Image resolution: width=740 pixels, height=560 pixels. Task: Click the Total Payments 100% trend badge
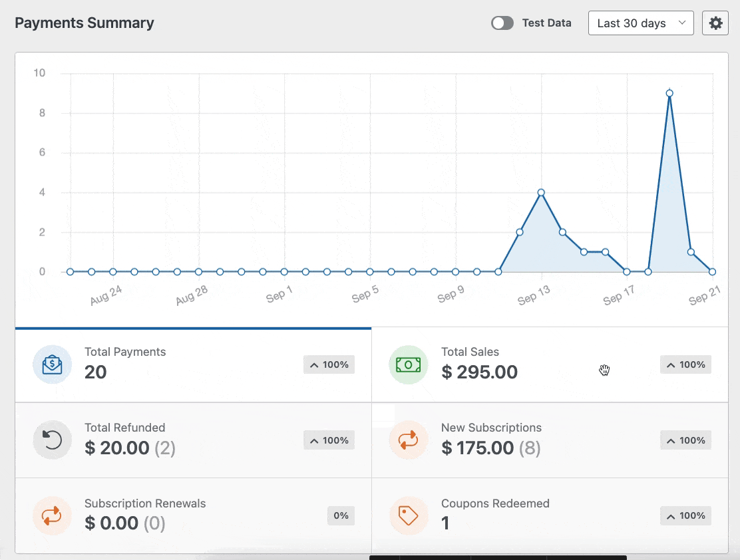pos(329,364)
